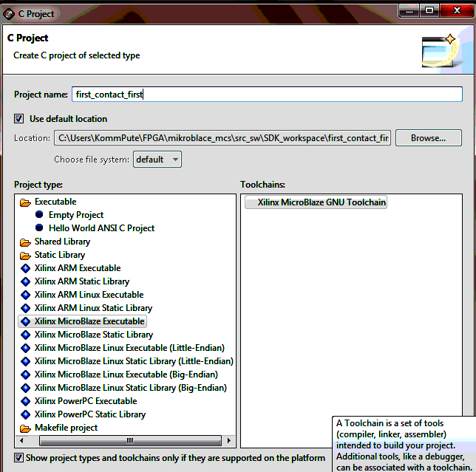
Task: Click the Makefile project folder icon
Action: [25, 428]
